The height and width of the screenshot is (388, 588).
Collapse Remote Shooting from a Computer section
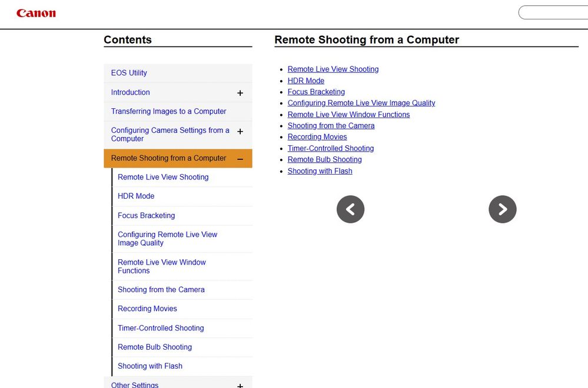tap(240, 159)
